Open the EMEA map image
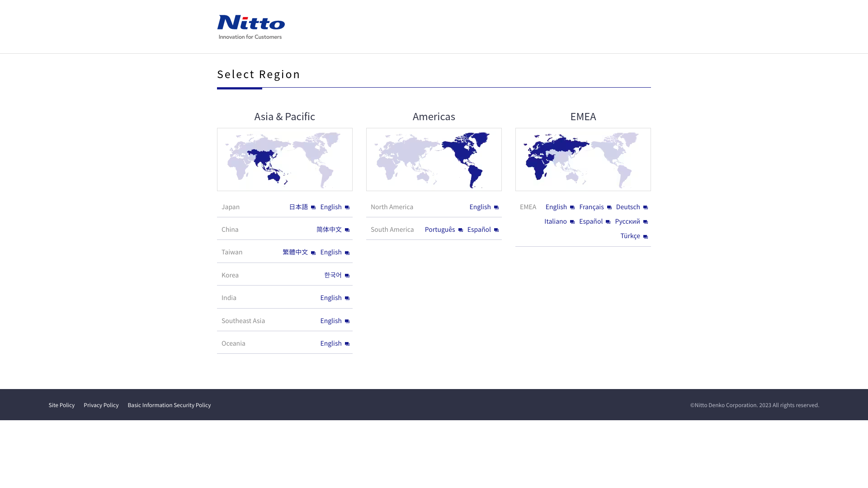The height and width of the screenshot is (488, 868). click(x=583, y=160)
